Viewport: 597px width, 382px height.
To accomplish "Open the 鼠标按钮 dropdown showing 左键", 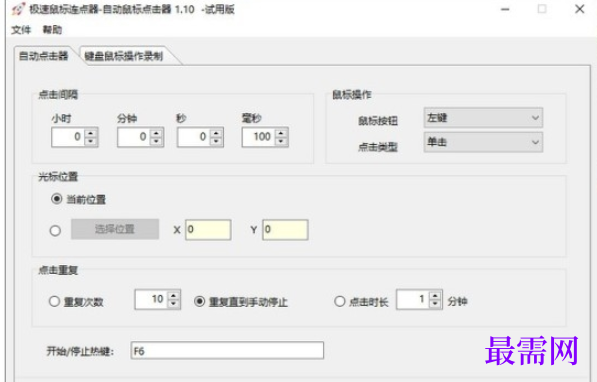I will point(483,118).
